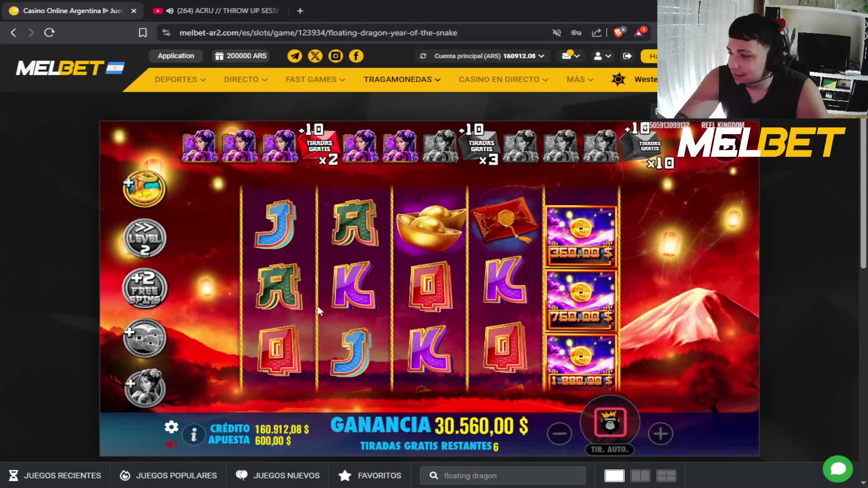Select two-window game layout
Viewport: 868px width, 488px height.
point(640,476)
